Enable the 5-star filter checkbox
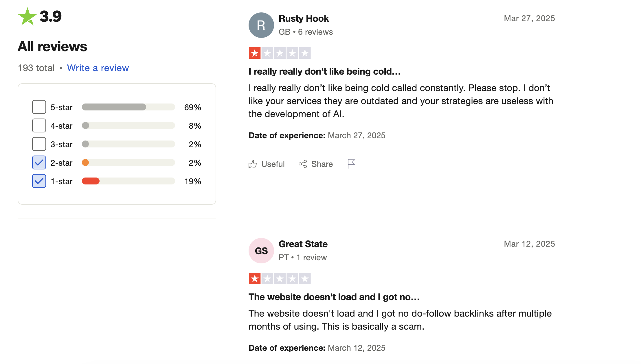The image size is (641, 364). [39, 107]
